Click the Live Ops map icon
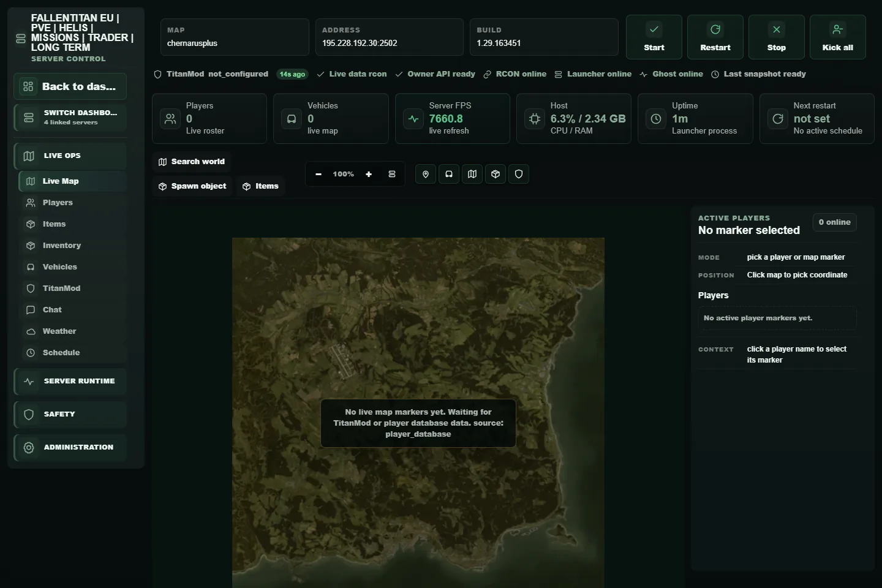The image size is (882, 588). point(29,156)
